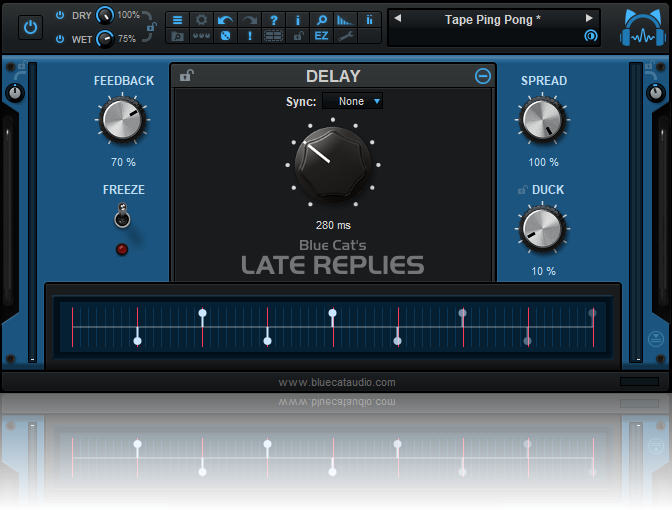The image size is (672, 510).
Task: Click the undo arrow icon
Action: click(x=225, y=20)
